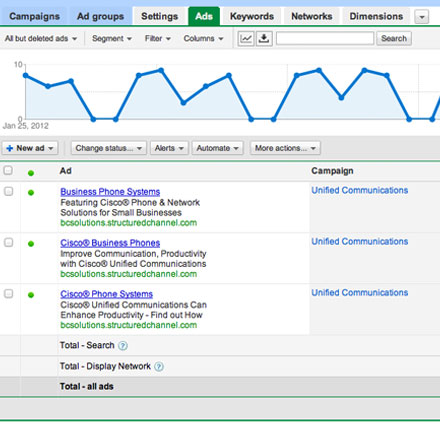Open the Automate dropdown
440x428 pixels.
[x=217, y=148]
